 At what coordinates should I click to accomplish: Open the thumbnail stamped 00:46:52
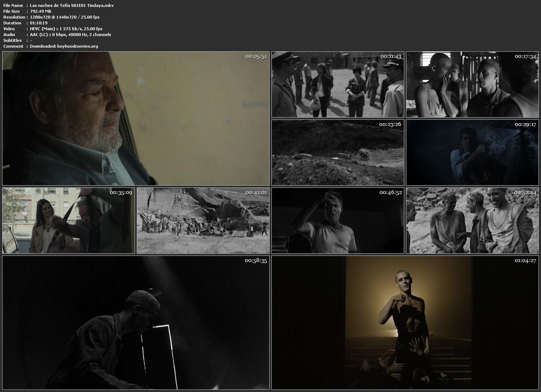point(338,221)
